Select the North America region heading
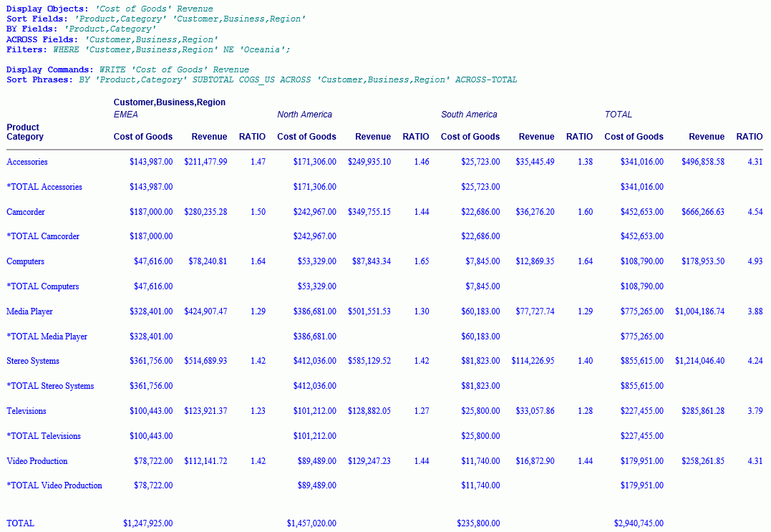Image resolution: width=771 pixels, height=532 pixels. (304, 115)
